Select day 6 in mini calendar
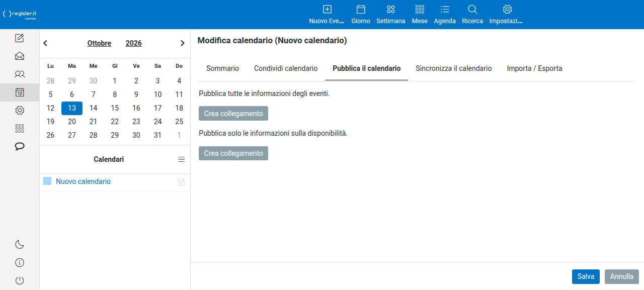Viewport: 644px width, 290px height. point(72,94)
